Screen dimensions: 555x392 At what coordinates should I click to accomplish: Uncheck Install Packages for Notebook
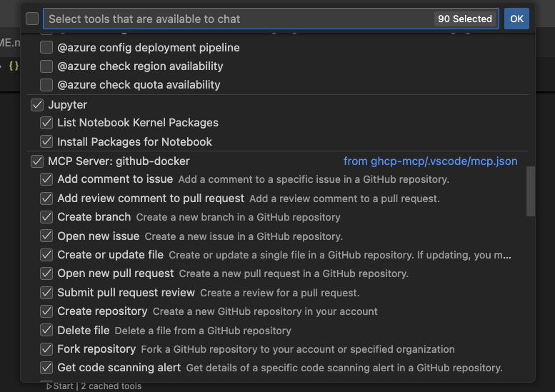click(x=46, y=141)
